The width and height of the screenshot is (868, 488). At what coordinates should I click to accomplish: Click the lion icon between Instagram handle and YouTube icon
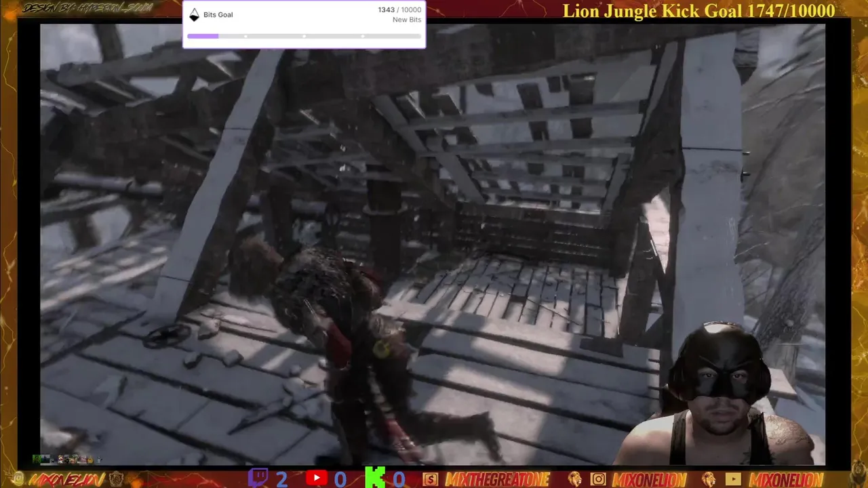[x=709, y=480]
